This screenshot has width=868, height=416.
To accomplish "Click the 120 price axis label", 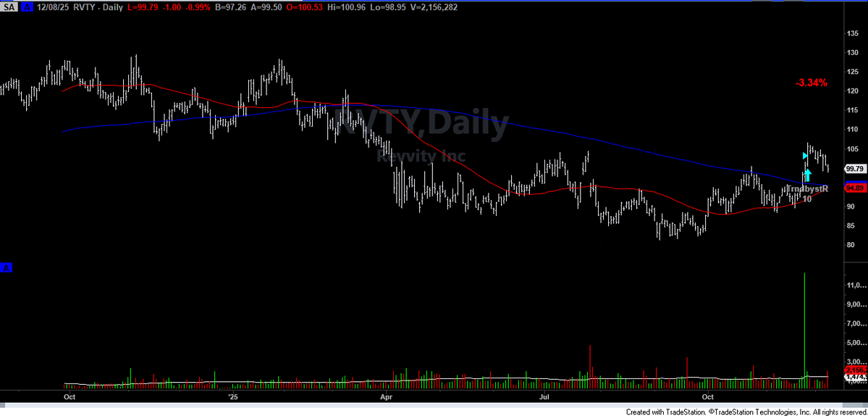I will point(854,91).
